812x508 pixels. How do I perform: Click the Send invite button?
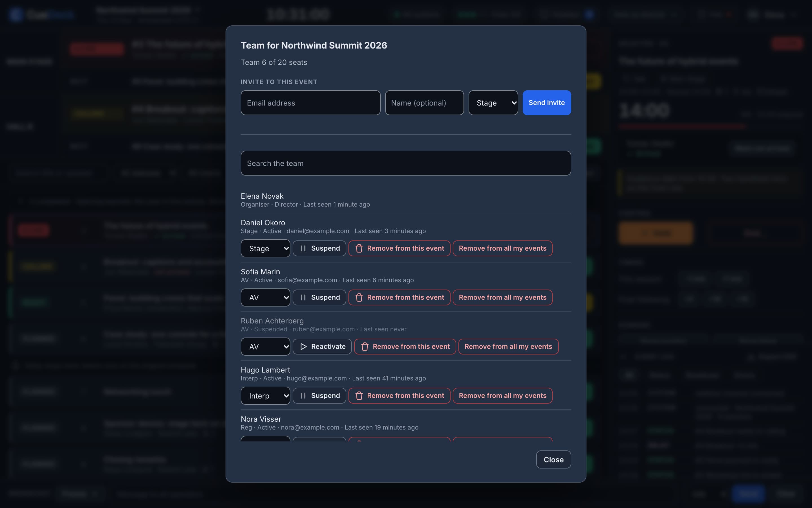(547, 103)
